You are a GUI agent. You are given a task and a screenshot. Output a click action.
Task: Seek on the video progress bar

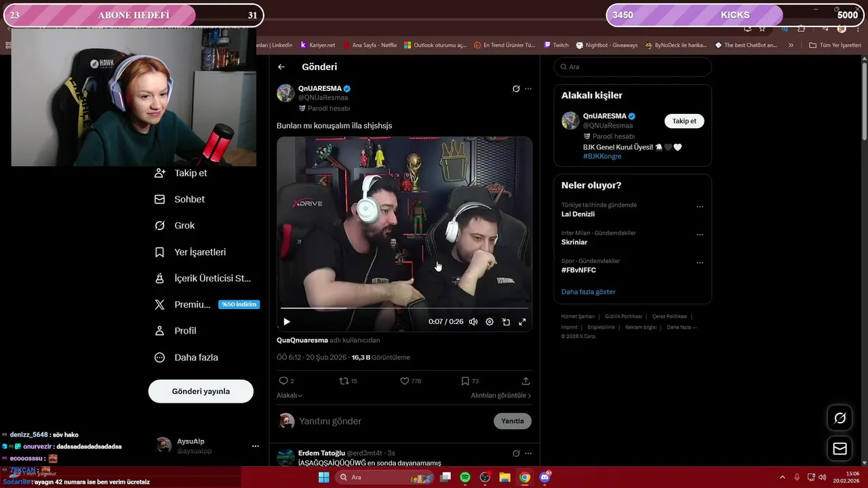404,308
